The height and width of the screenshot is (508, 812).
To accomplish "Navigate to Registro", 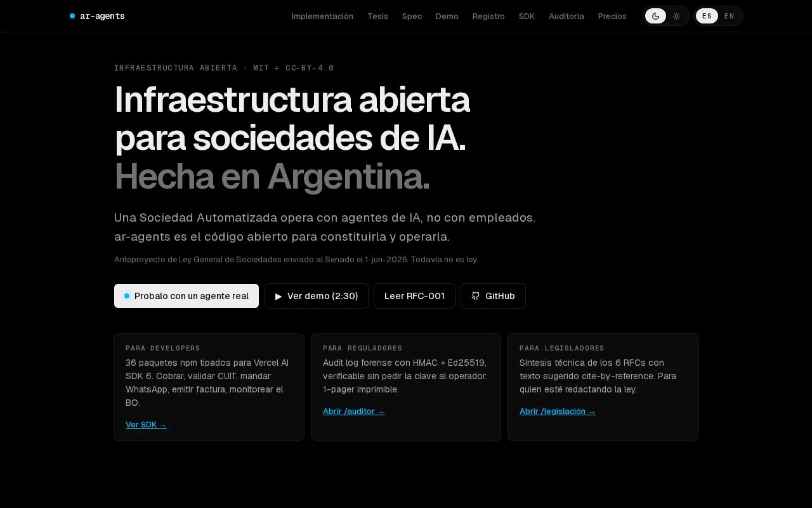I will [x=488, y=16].
